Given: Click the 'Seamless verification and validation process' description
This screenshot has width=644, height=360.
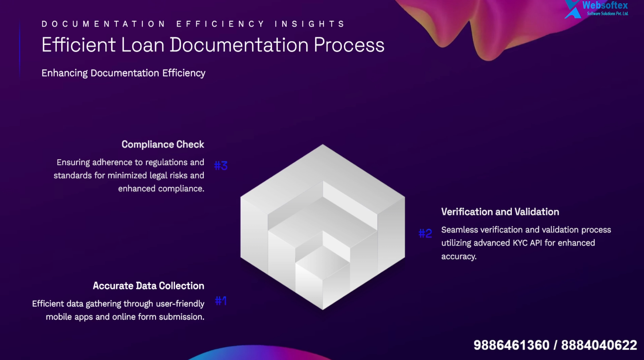Looking at the screenshot, I should click(x=526, y=243).
